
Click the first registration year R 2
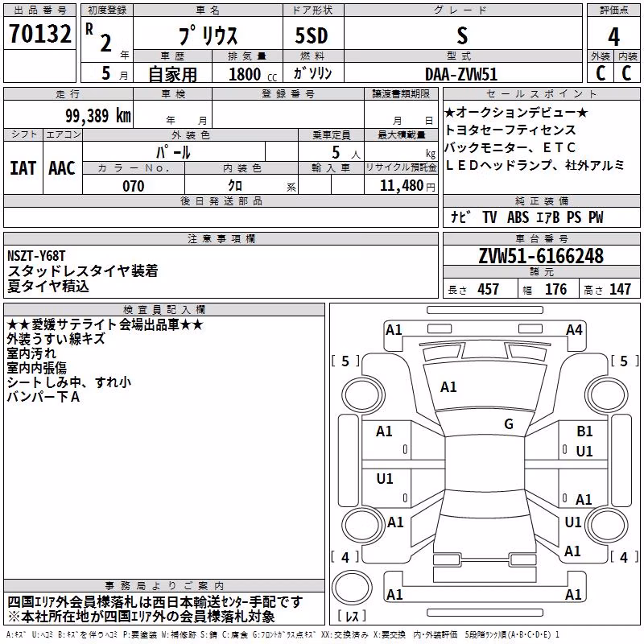pos(100,38)
